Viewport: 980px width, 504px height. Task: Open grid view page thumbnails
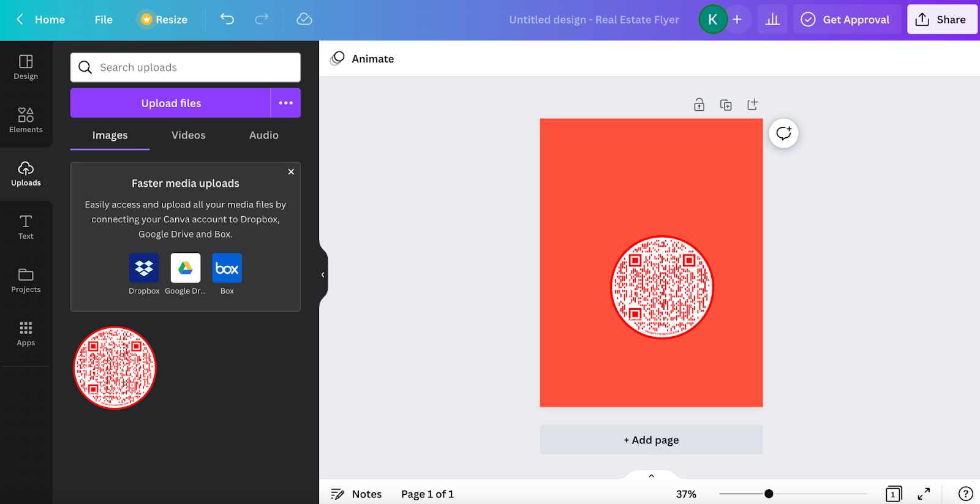click(894, 494)
